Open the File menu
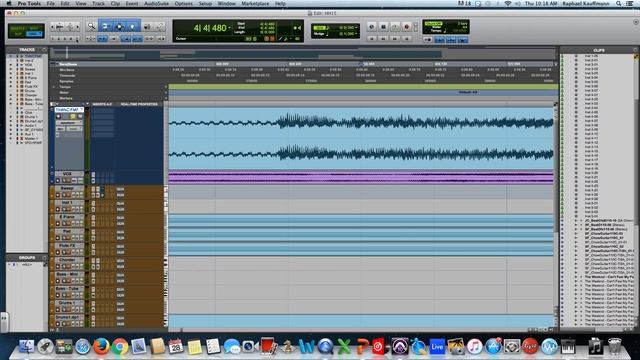Viewport: 640px width, 360px height. [50, 3]
